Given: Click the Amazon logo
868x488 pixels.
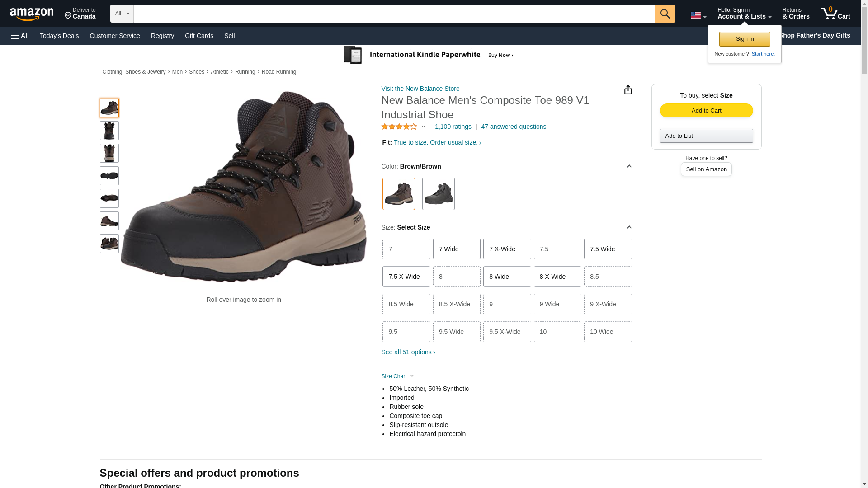Looking at the screenshot, I should coord(32,14).
